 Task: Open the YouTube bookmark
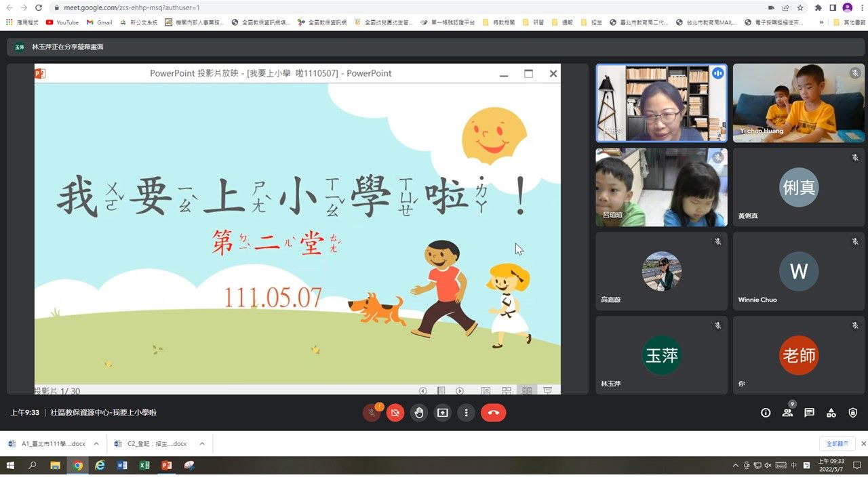click(62, 22)
